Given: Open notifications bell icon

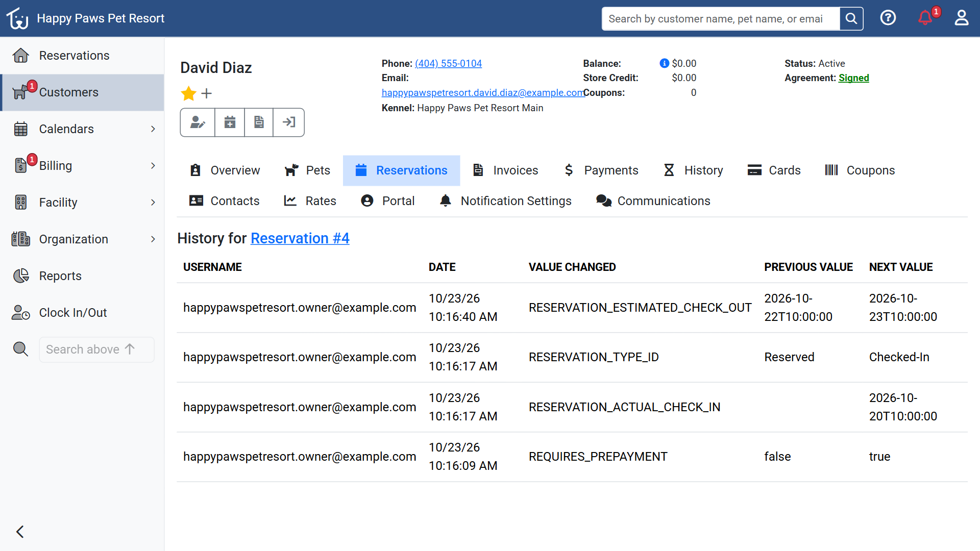Looking at the screenshot, I should coord(925,18).
